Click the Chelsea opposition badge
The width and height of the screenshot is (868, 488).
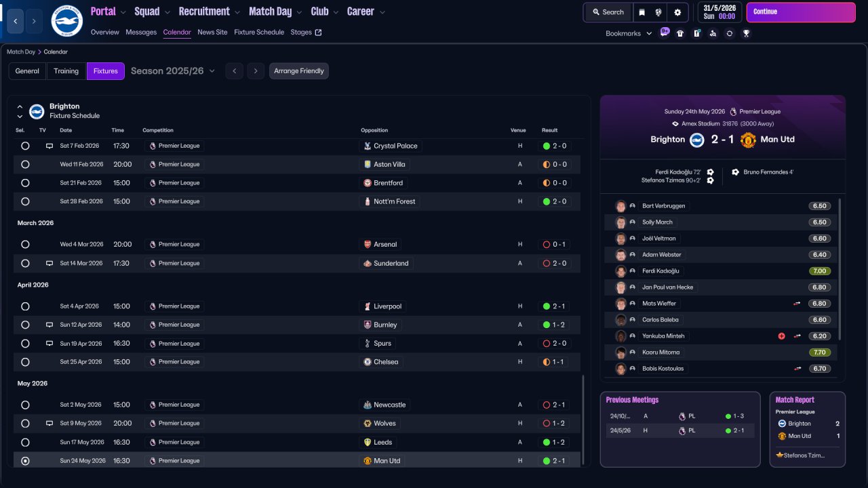[x=368, y=362]
